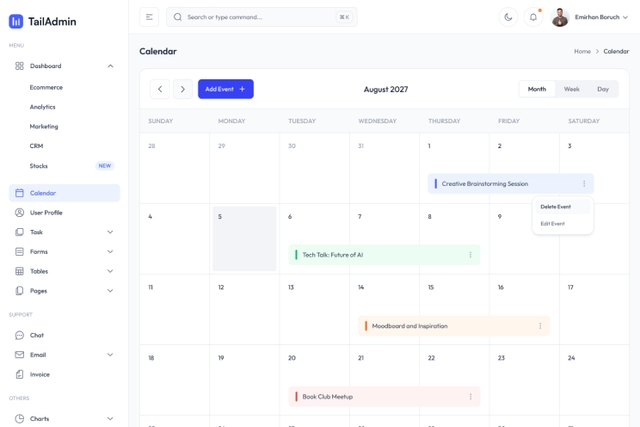
Task: Open the Stocks dashboard
Action: [x=39, y=166]
